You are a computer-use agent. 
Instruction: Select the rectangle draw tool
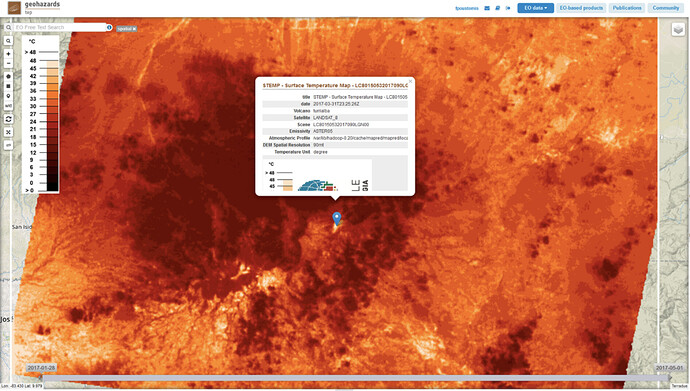tap(8, 86)
